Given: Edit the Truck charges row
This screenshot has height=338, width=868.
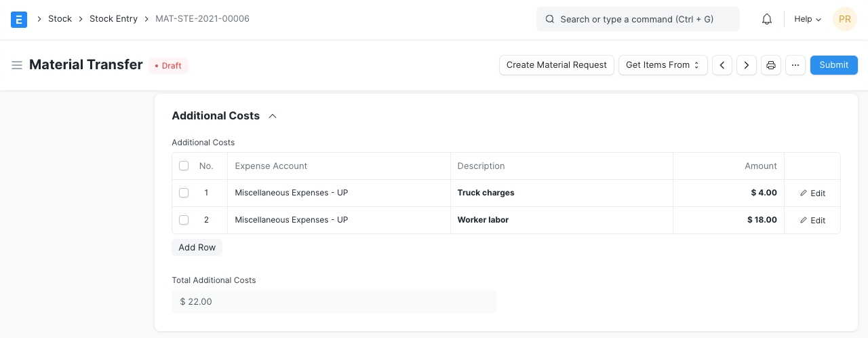Looking at the screenshot, I should pos(812,193).
